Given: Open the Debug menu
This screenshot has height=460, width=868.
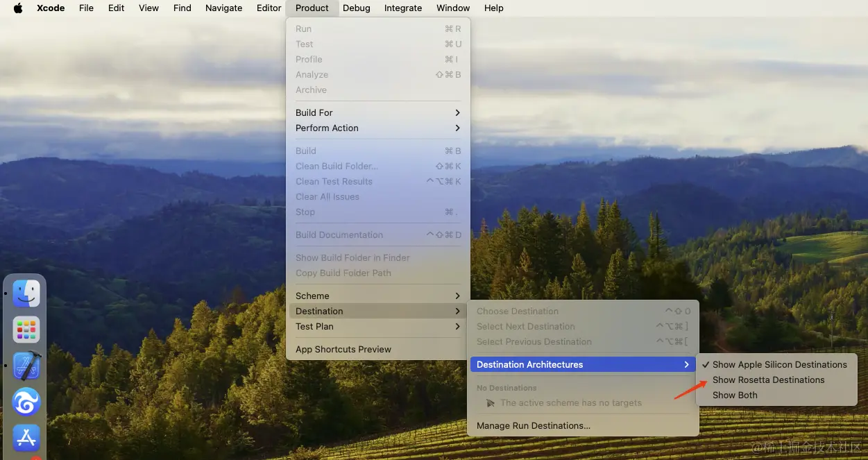Looking at the screenshot, I should click(356, 8).
